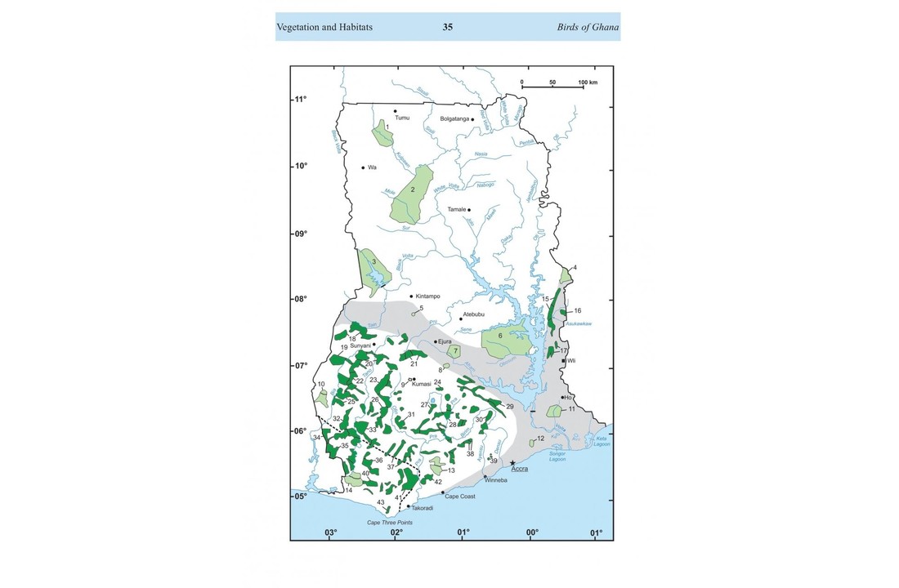Click the Cape Three Points label
899x588 pixels.
tap(390, 523)
